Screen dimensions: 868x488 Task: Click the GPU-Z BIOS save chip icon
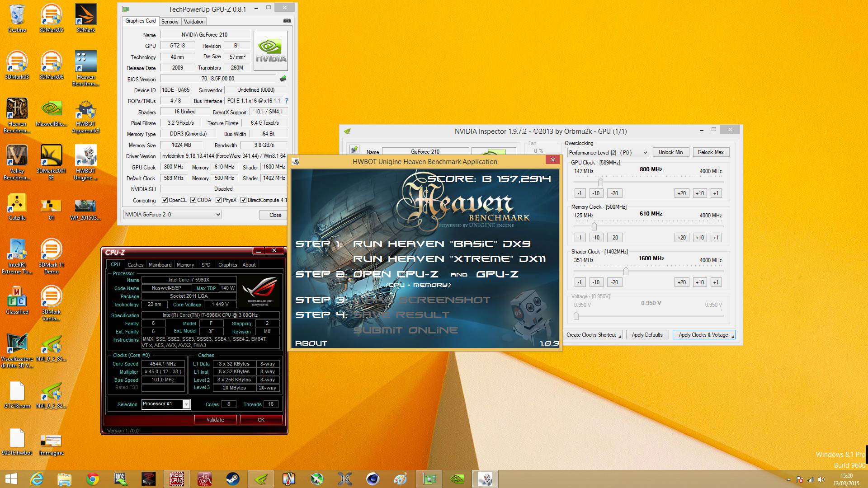[x=283, y=79]
